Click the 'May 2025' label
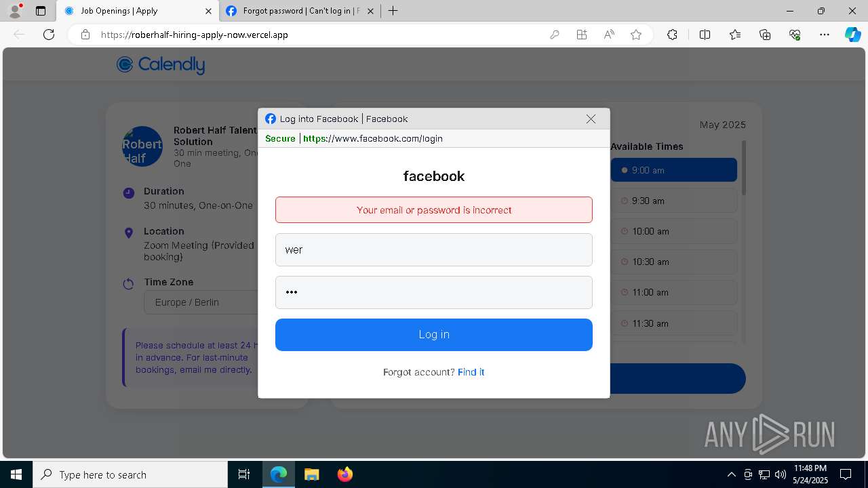 723,125
